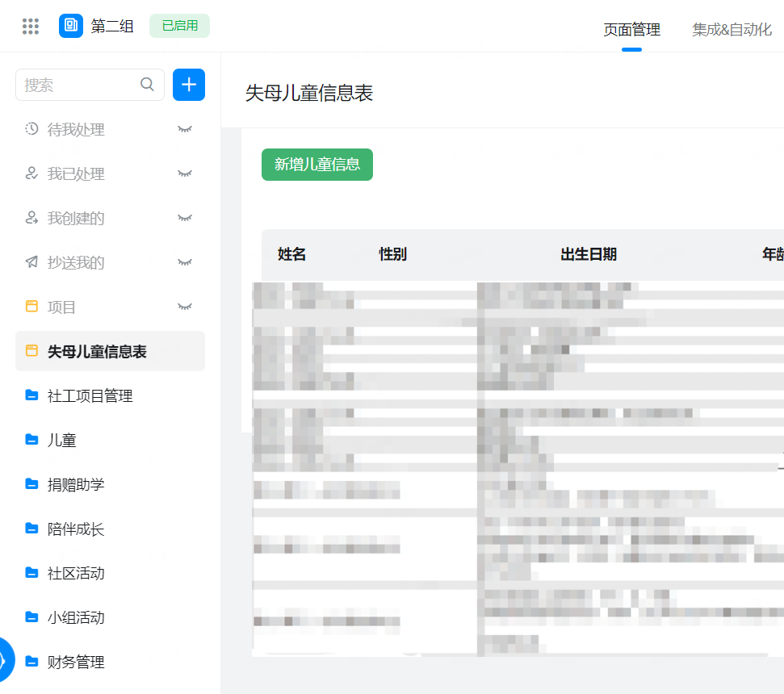Click the green 新增儿童信息 button

(x=317, y=165)
